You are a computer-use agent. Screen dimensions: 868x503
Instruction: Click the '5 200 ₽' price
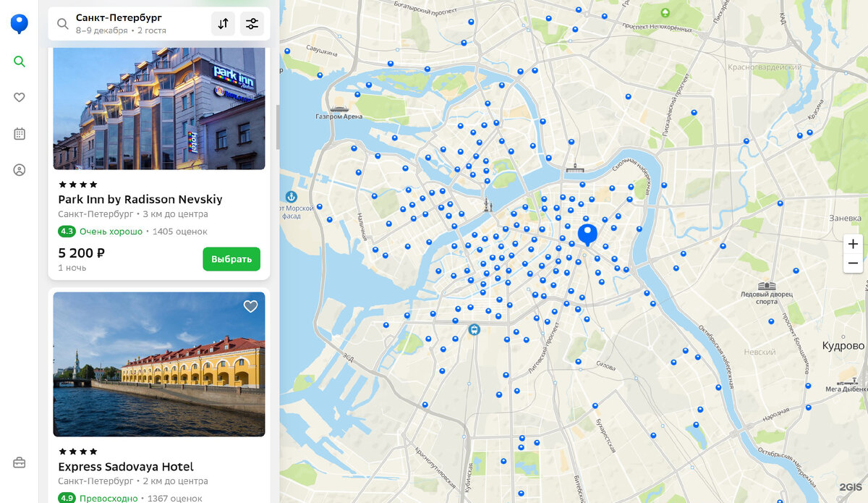[x=82, y=253]
